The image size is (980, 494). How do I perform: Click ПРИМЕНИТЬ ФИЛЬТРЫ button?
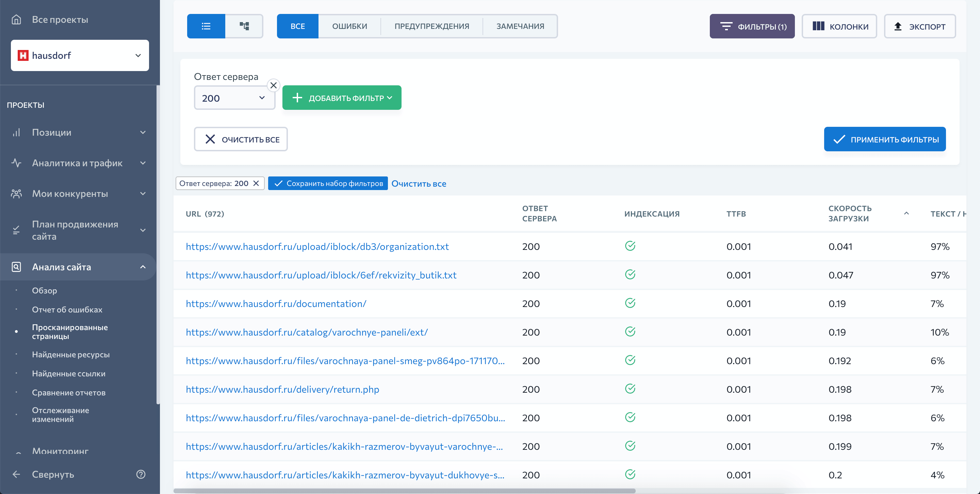tap(885, 139)
